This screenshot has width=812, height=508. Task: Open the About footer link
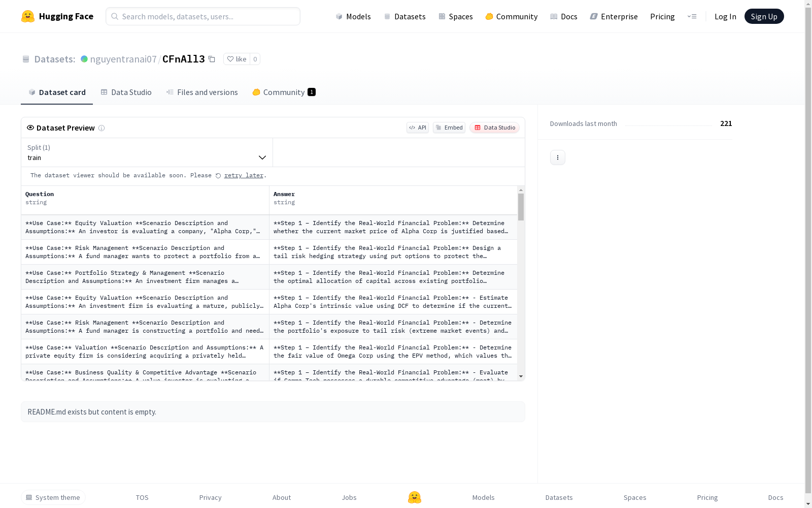282,497
